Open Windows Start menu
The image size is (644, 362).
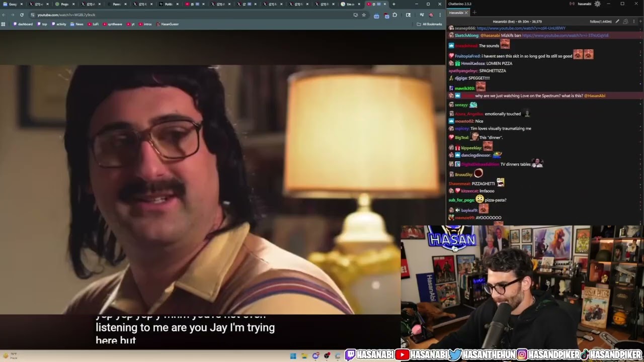click(293, 356)
